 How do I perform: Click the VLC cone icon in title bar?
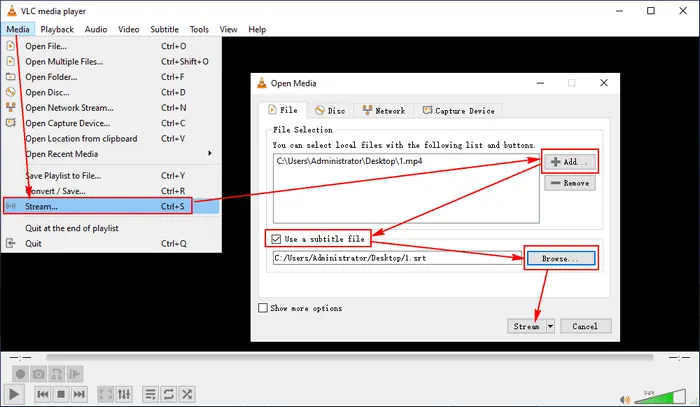point(12,11)
